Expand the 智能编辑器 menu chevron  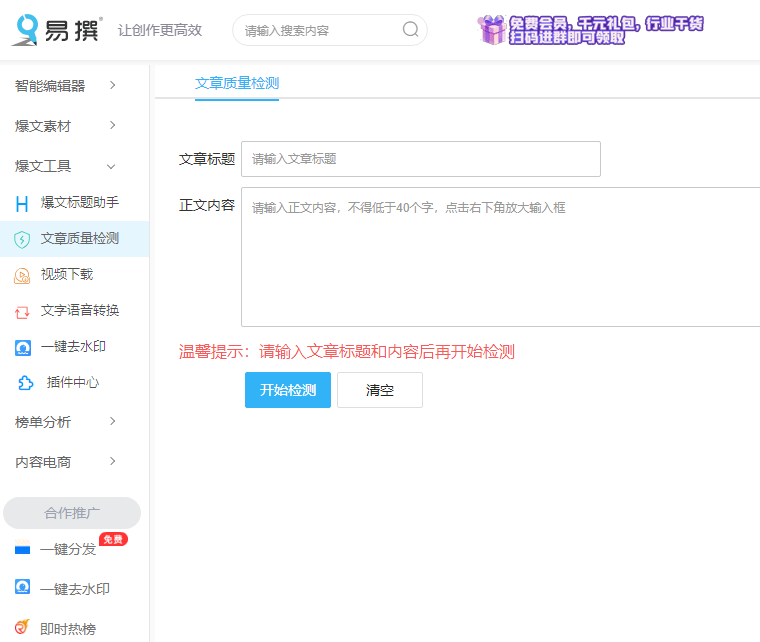pyautogui.click(x=112, y=85)
